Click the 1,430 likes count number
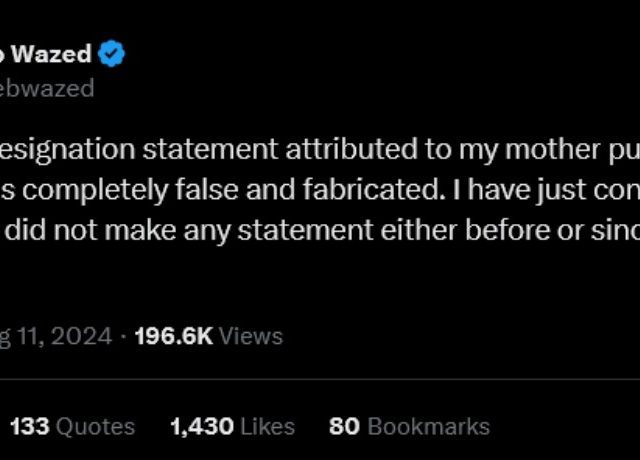Viewport: 640px width, 460px height. (202, 427)
